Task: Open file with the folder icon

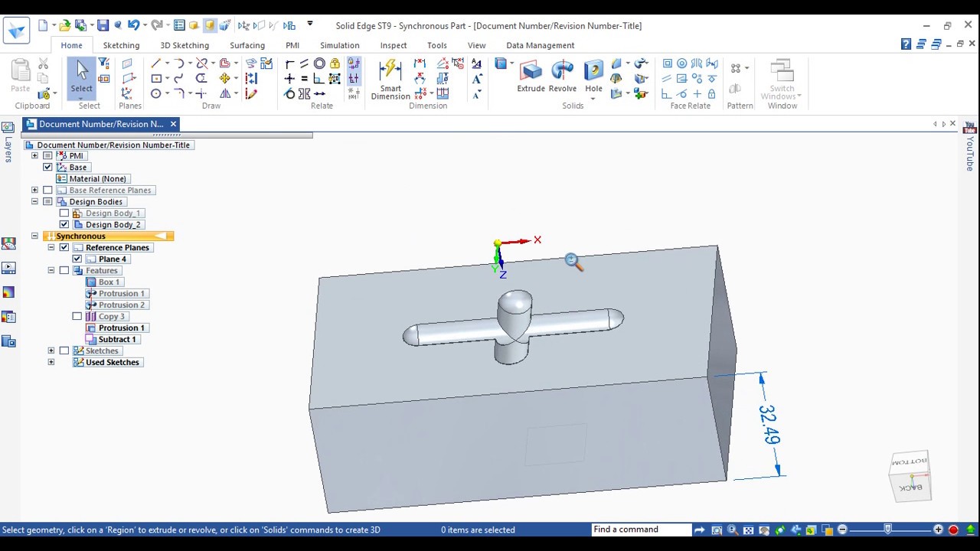Action: click(66, 25)
